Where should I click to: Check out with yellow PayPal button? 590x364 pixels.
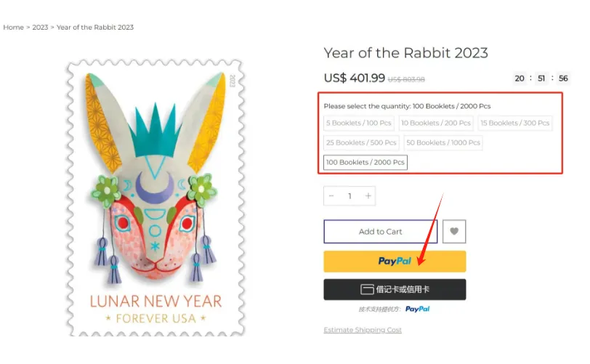click(x=395, y=262)
